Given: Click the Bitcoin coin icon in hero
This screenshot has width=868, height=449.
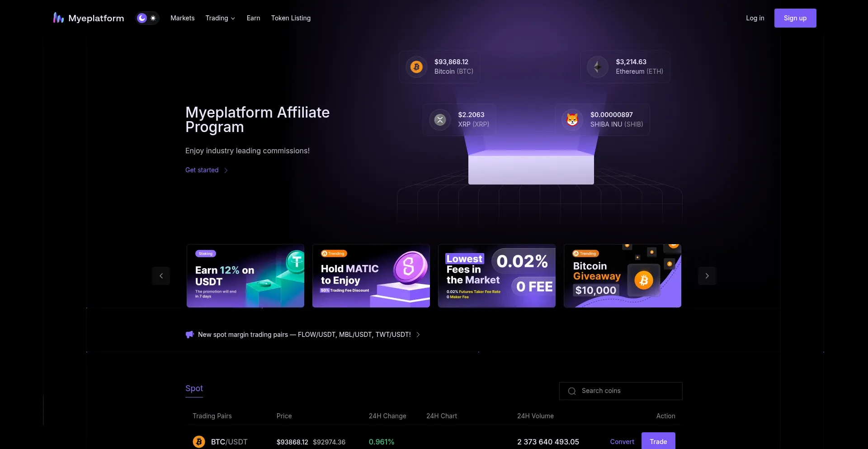Looking at the screenshot, I should click(416, 67).
